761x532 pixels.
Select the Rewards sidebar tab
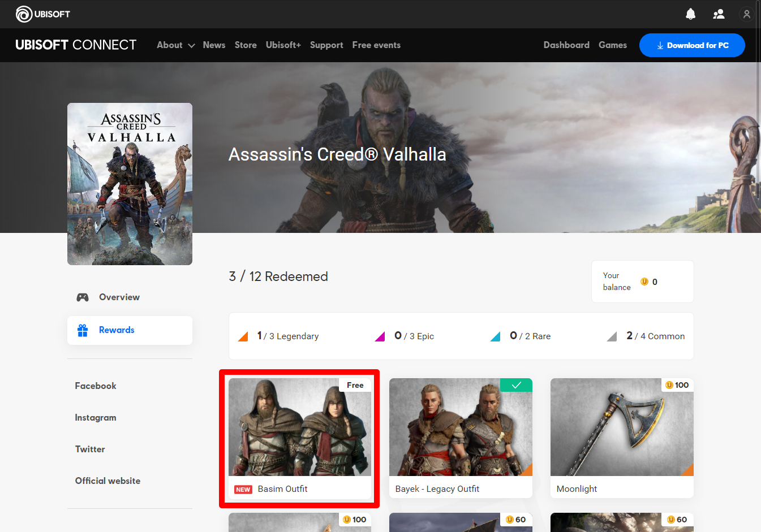pyautogui.click(x=130, y=330)
